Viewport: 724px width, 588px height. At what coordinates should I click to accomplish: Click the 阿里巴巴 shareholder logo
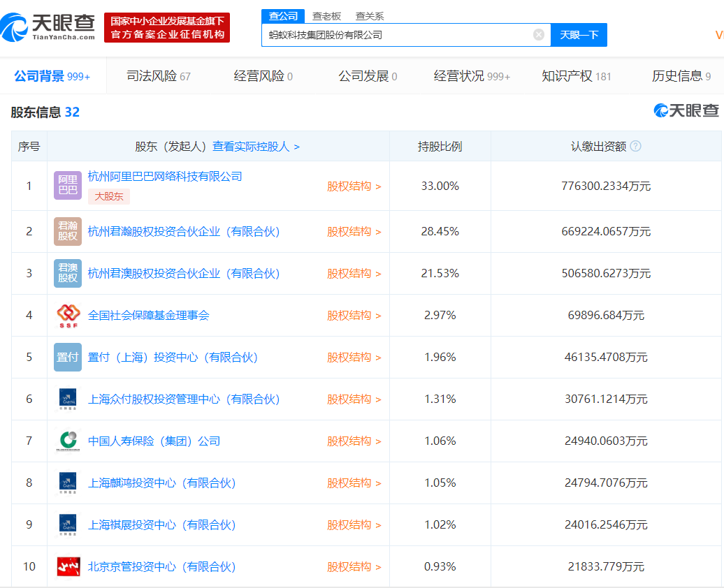coord(68,186)
